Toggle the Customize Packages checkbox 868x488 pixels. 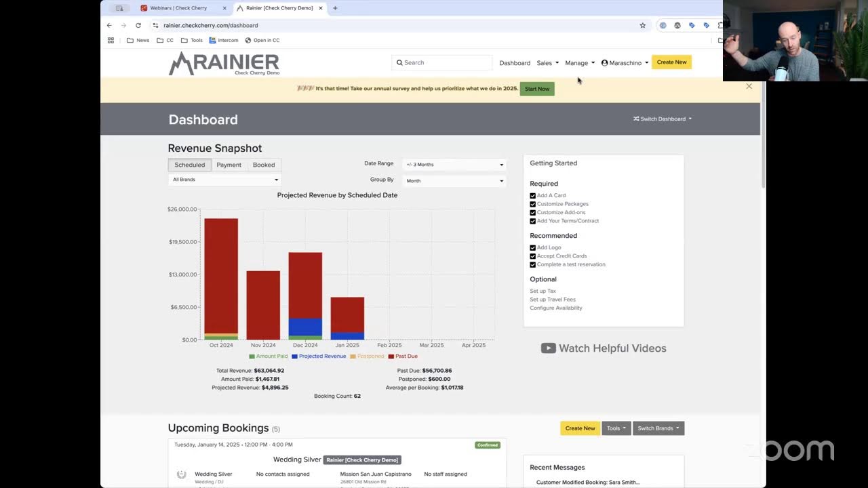(x=532, y=204)
